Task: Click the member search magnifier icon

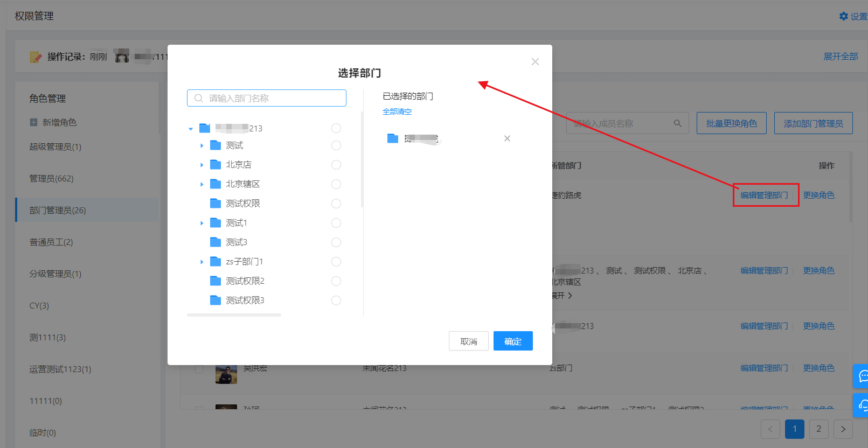Action: (678, 123)
